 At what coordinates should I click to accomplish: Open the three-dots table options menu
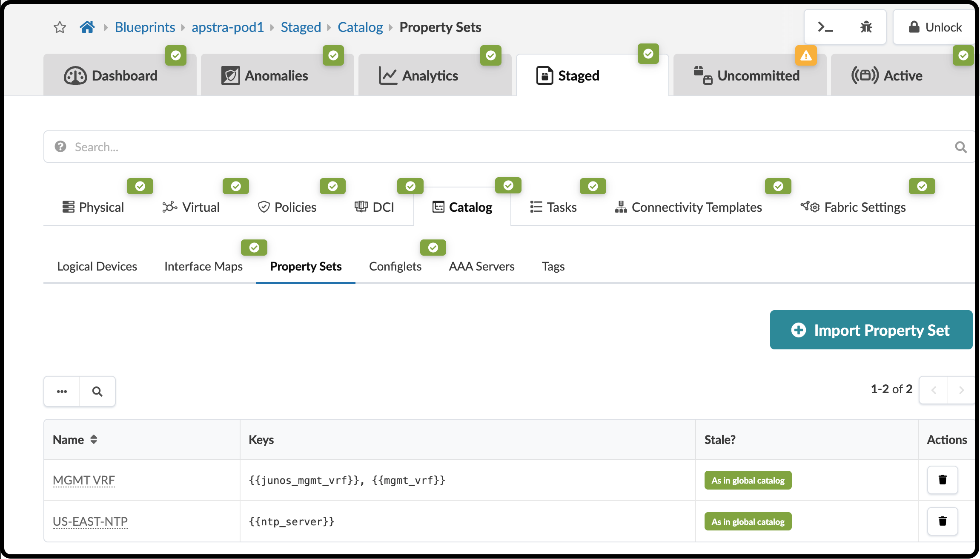(62, 391)
